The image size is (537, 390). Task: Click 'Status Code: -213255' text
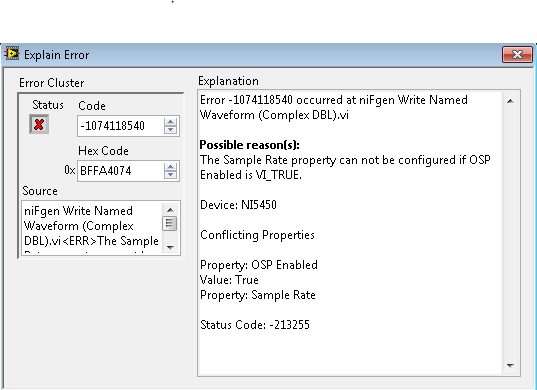tap(255, 325)
